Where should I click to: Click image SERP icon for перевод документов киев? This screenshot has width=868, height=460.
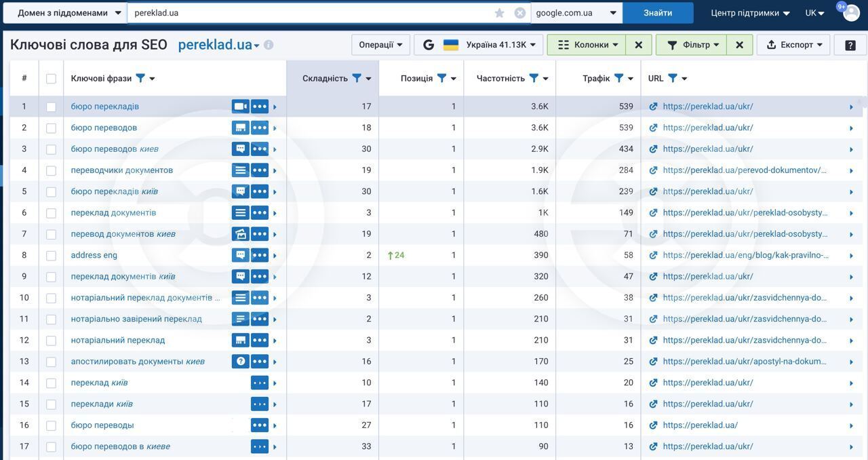tap(240, 234)
